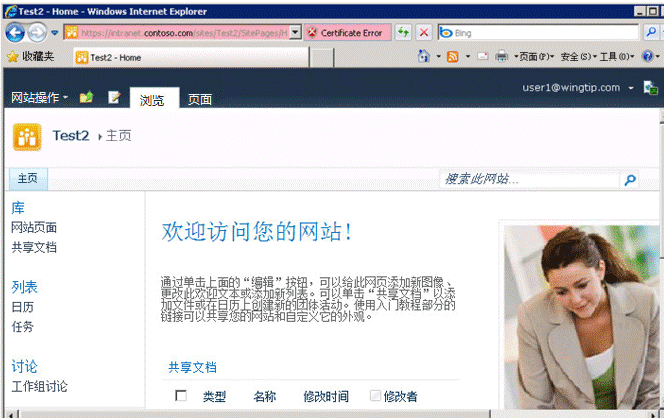Screen dimensions: 664x418
Task: Open the 列表 heading in quick launch
Action: click(x=24, y=287)
